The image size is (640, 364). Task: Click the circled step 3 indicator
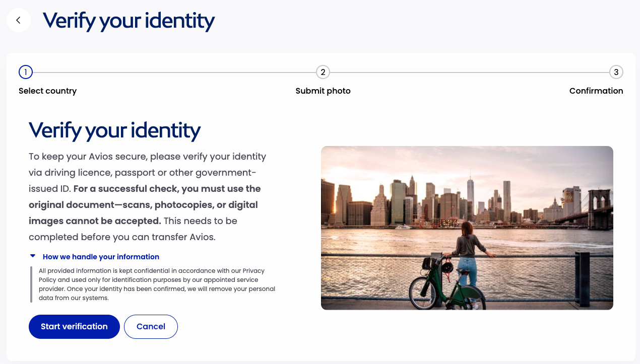[x=616, y=72]
